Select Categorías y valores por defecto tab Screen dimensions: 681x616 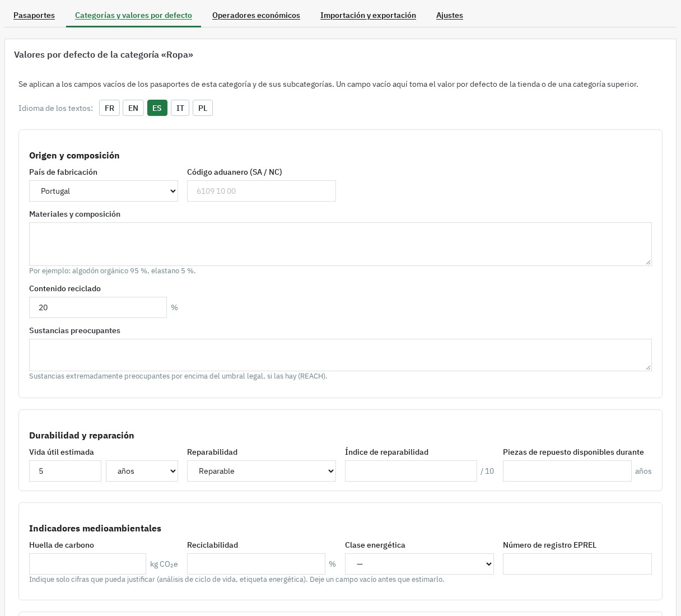coord(133,15)
